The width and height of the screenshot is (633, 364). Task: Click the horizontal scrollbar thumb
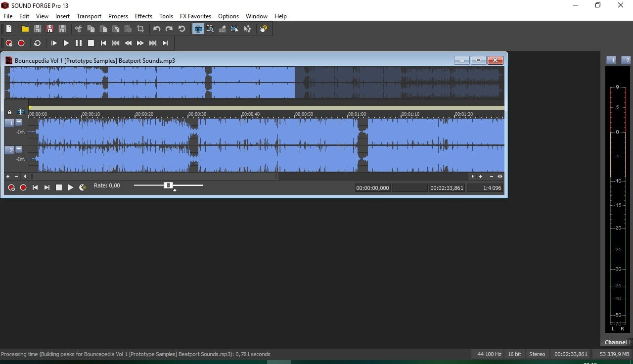coord(155,176)
